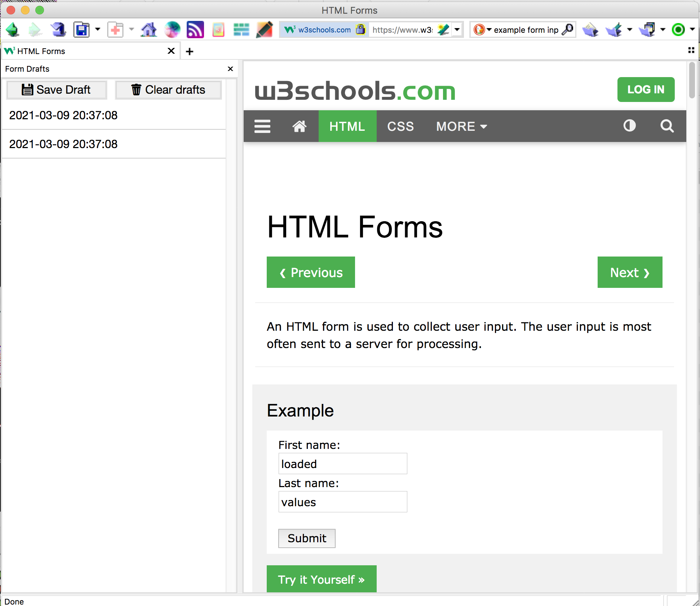Click the magnifier search icon in search box
Viewport: 700px width, 606px height.
tap(568, 29)
